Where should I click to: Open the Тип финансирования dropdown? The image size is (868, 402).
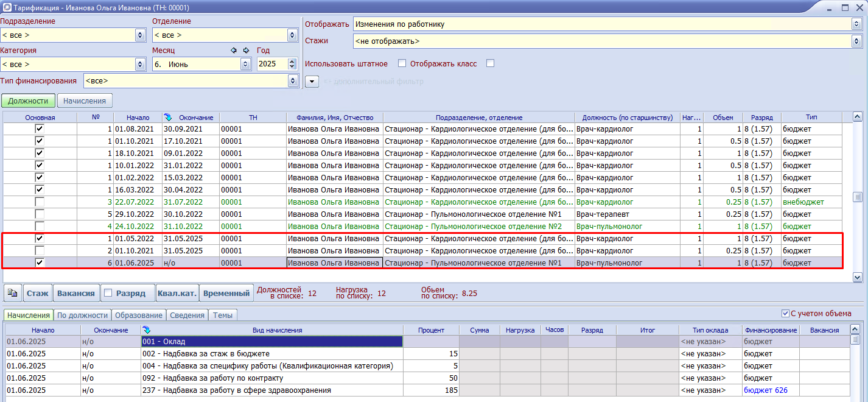pyautogui.click(x=293, y=81)
